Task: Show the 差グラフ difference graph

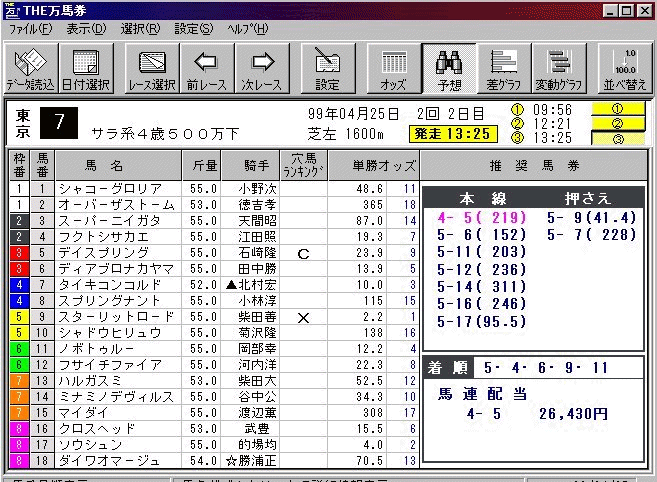Action: click(503, 68)
